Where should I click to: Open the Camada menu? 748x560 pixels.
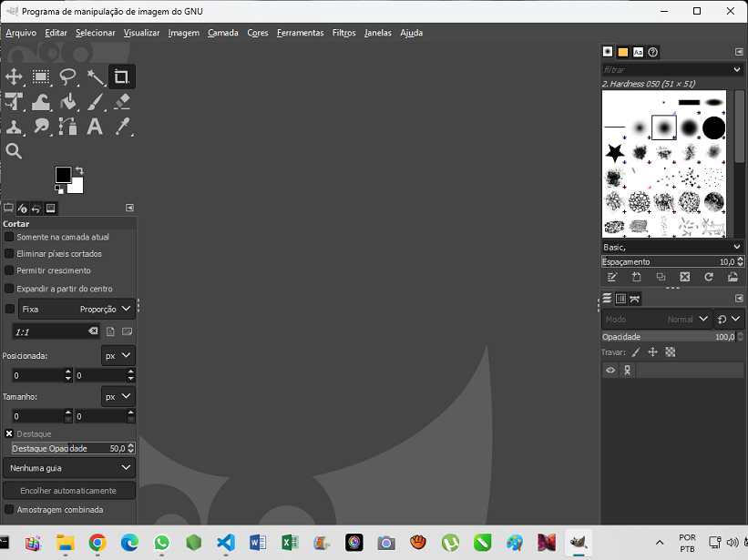pyautogui.click(x=223, y=33)
